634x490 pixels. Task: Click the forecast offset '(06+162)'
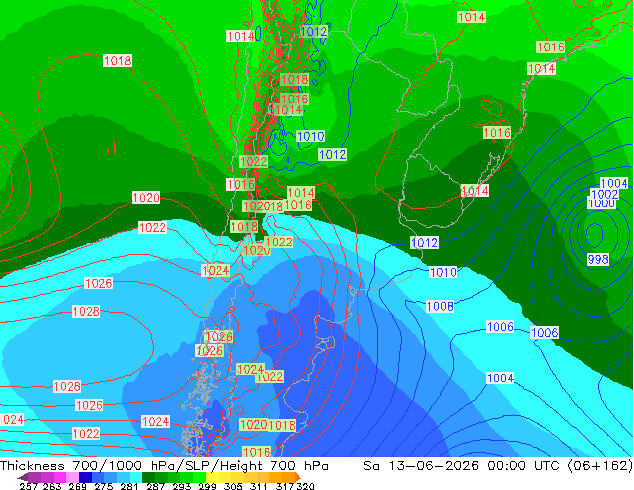600,466
